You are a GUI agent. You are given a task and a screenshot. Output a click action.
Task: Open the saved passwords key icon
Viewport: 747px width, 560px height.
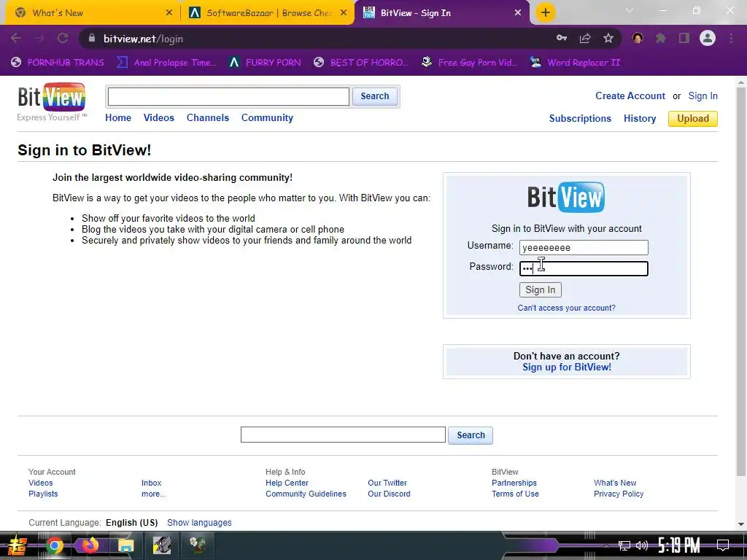(562, 38)
